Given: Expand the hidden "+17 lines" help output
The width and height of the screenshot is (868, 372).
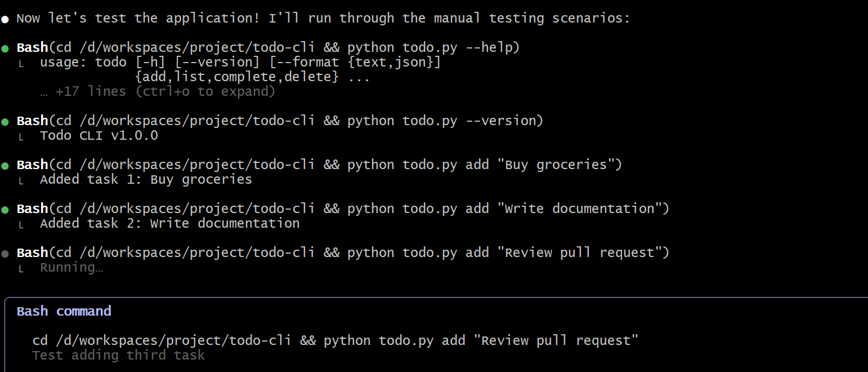Looking at the screenshot, I should tap(158, 91).
